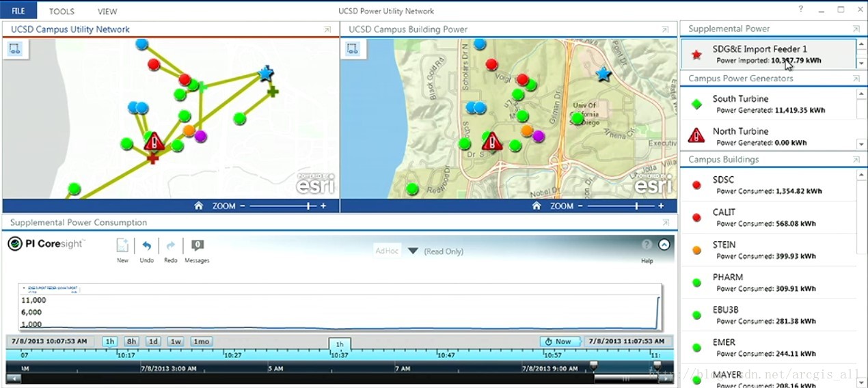Pop out Campus Power Generators panel
868x388 pixels.
point(856,79)
